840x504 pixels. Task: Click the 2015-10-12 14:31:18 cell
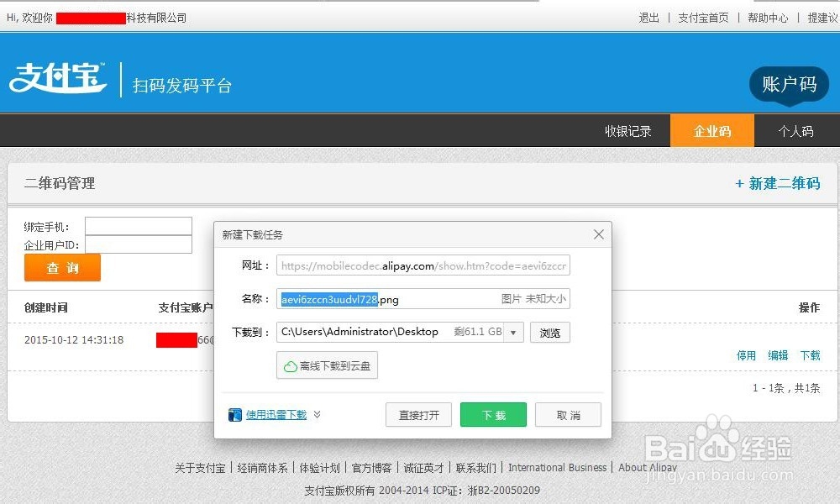click(x=74, y=339)
